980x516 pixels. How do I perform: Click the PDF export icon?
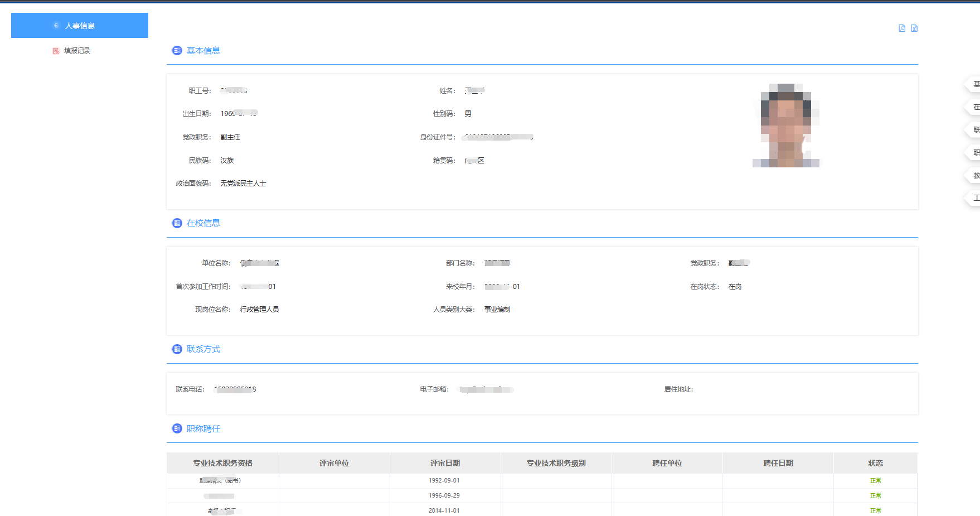[902, 28]
